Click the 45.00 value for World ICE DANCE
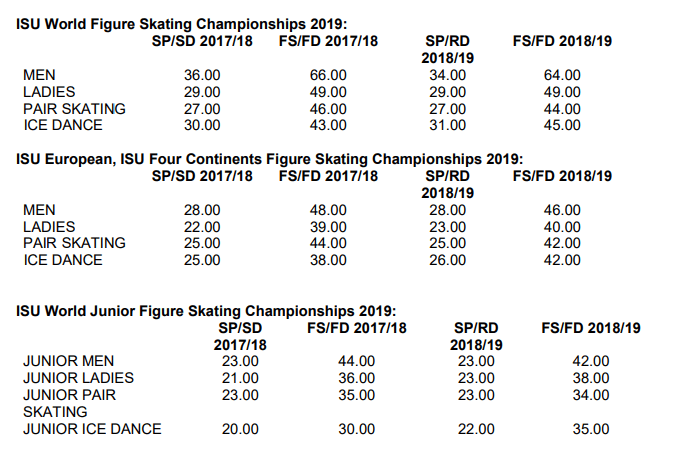 pos(561,126)
